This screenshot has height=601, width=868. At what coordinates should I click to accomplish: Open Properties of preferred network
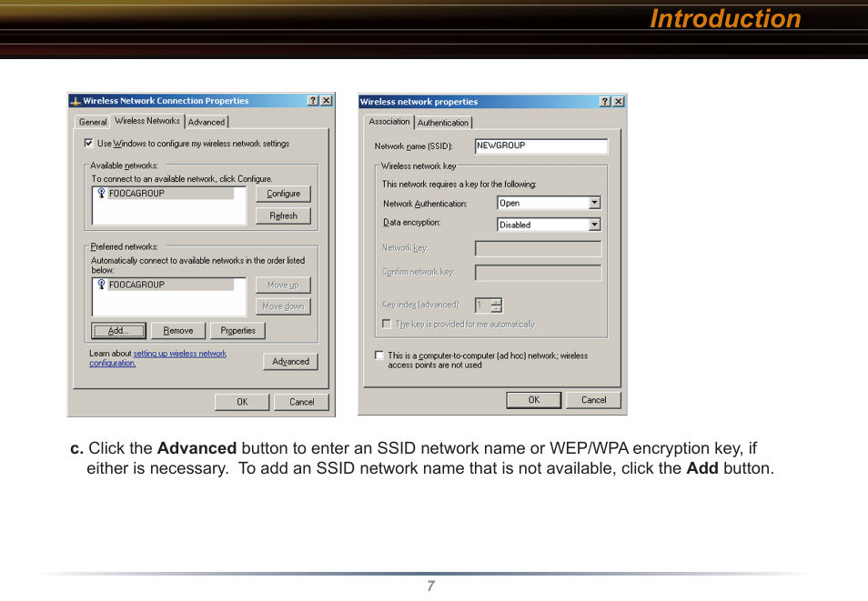pyautogui.click(x=238, y=331)
